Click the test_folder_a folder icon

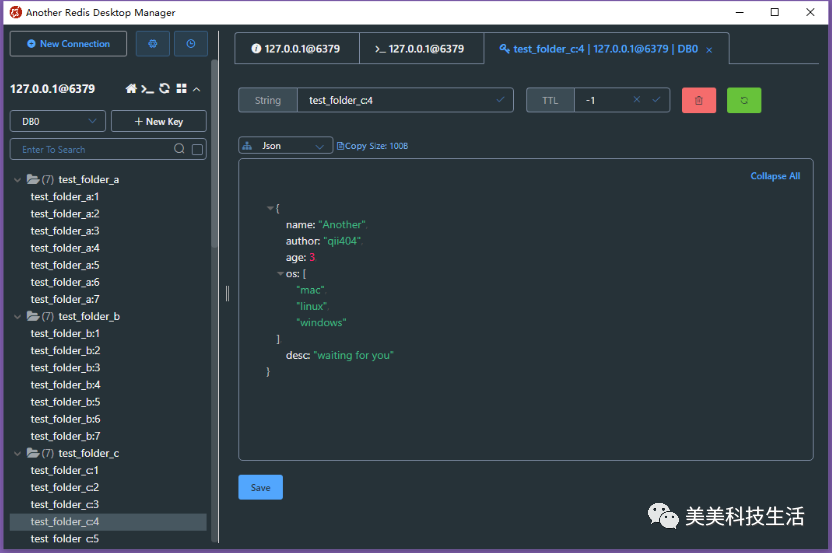33,179
